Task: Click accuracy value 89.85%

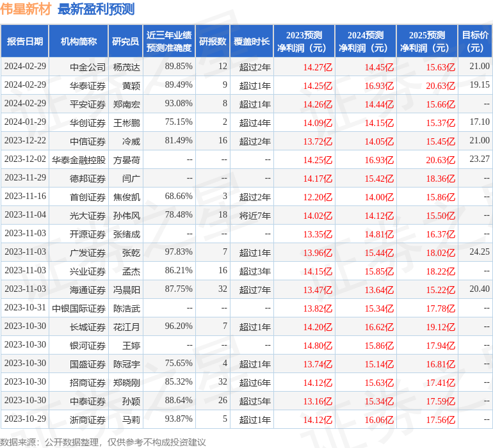Action: 179,67
